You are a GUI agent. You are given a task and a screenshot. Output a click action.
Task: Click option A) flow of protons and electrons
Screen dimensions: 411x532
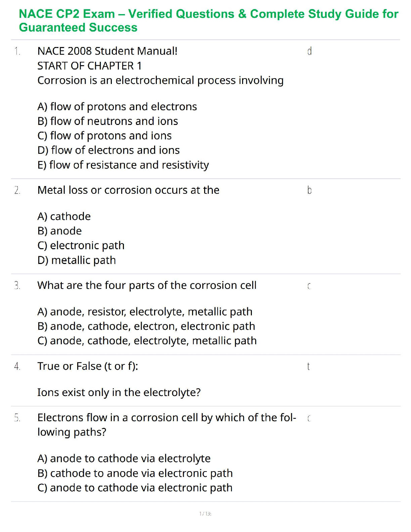[x=117, y=106]
